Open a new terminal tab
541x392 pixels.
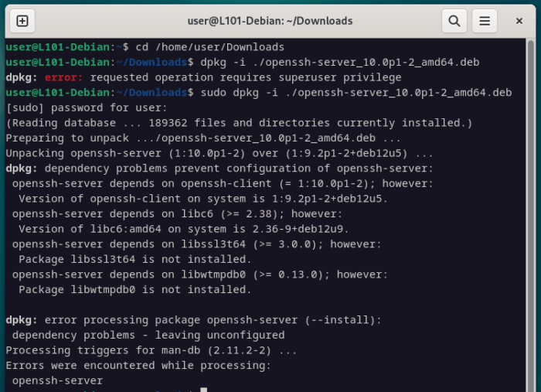click(x=22, y=21)
